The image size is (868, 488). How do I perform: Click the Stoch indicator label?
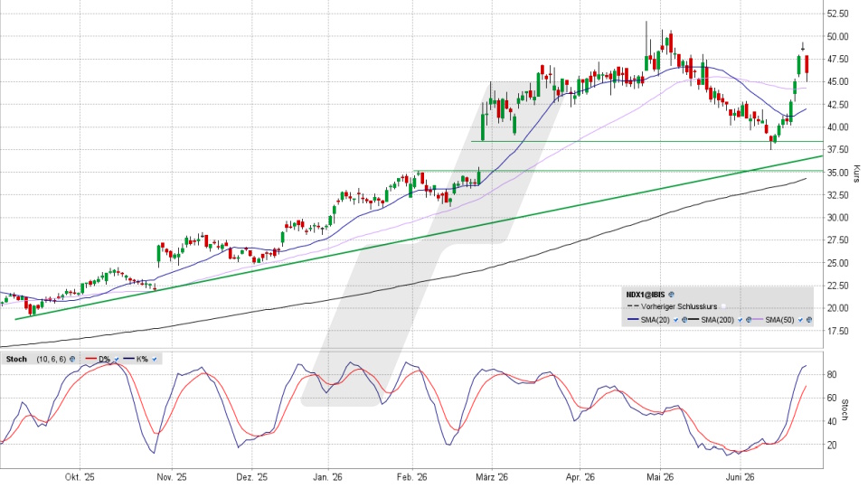[16, 359]
